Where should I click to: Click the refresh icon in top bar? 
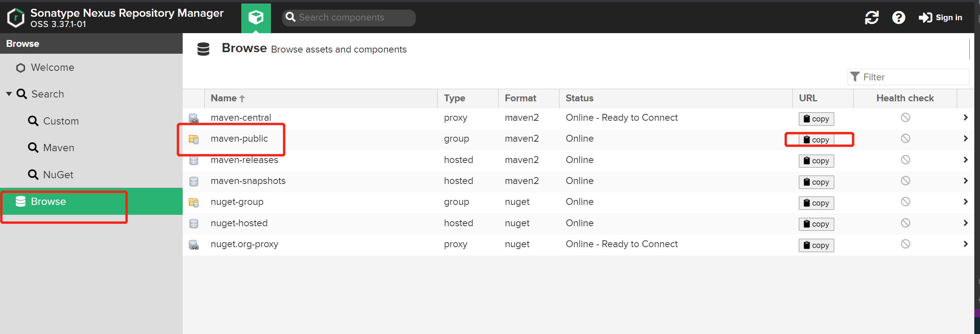pos(872,18)
